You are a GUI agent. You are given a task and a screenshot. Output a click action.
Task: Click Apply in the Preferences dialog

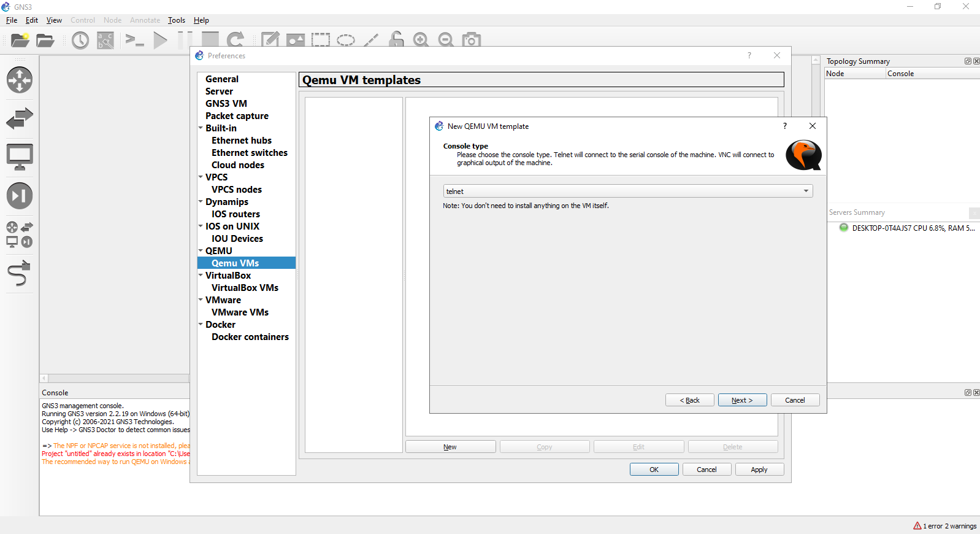[759, 470]
